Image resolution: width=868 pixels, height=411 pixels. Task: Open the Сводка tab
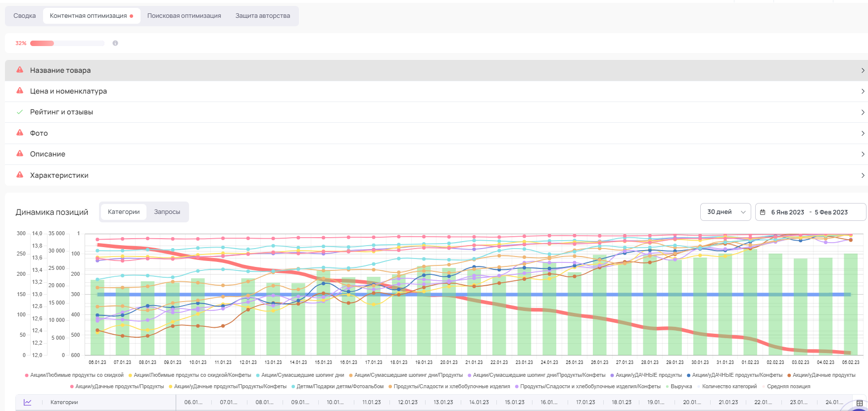pos(25,16)
